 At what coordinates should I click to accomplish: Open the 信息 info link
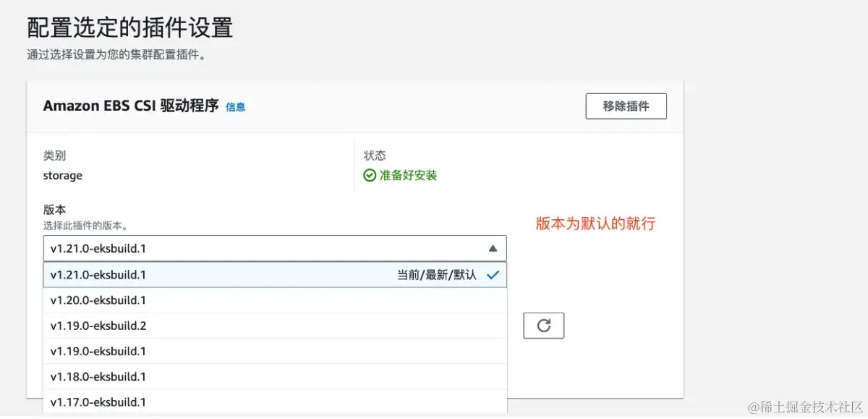coord(235,106)
